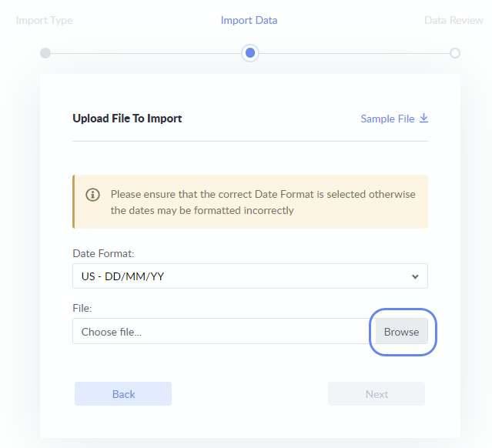The image size is (492, 448).
Task: Click the File field label
Action: click(82, 308)
